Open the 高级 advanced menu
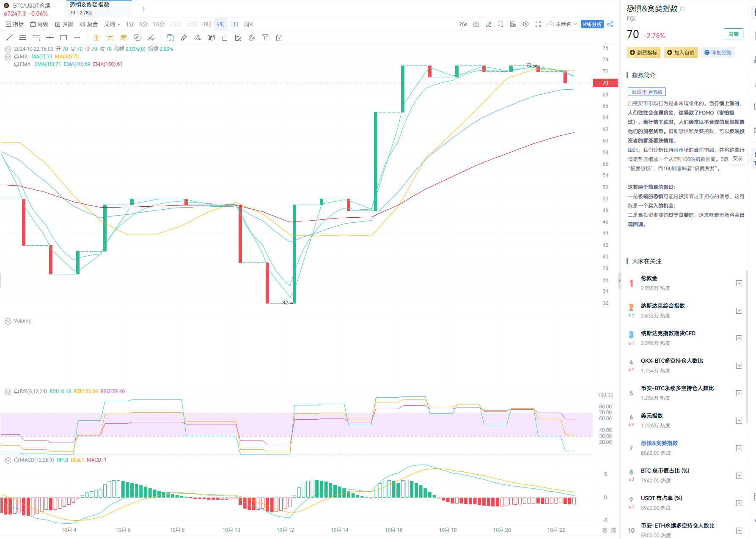 click(39, 24)
